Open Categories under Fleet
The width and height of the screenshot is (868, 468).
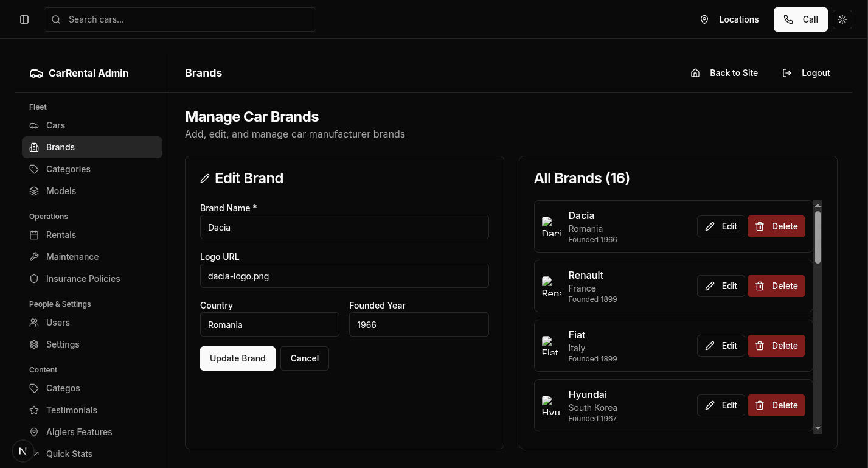(92, 169)
